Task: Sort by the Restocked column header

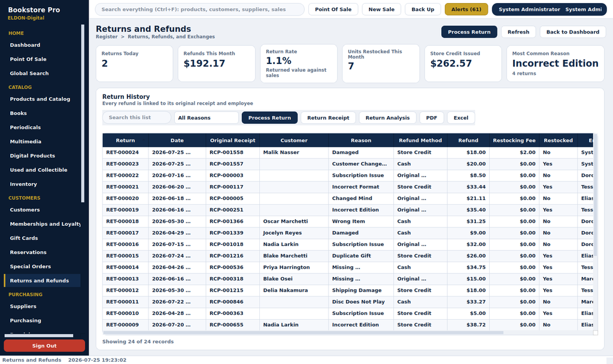Action: [x=558, y=140]
